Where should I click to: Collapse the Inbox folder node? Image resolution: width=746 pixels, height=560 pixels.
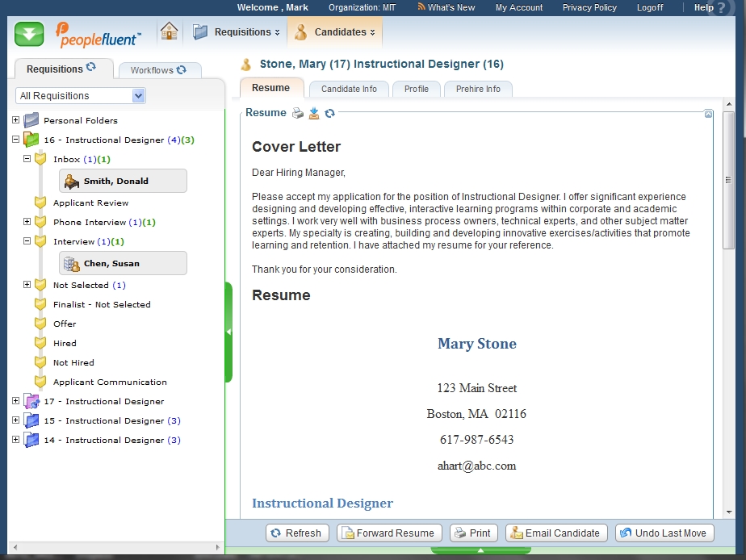click(27, 159)
